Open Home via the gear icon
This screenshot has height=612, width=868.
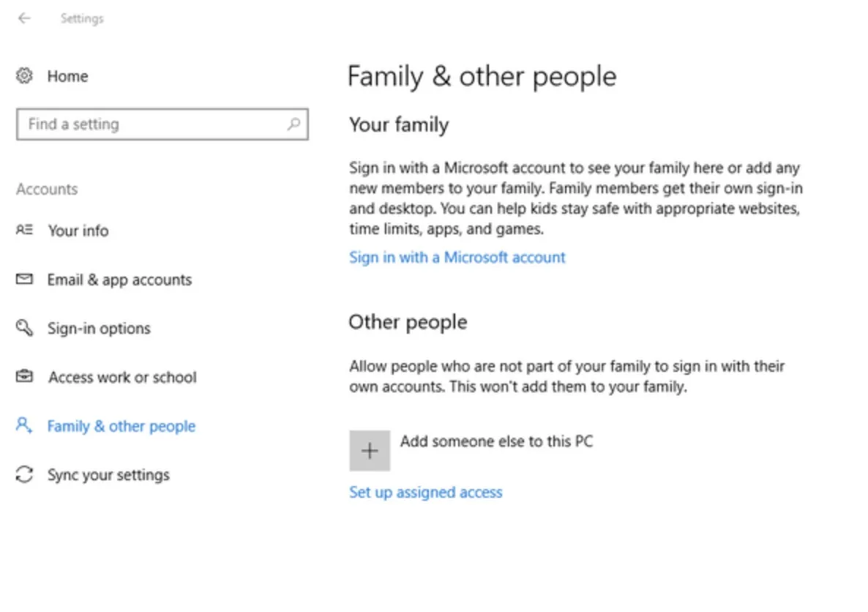pos(24,75)
